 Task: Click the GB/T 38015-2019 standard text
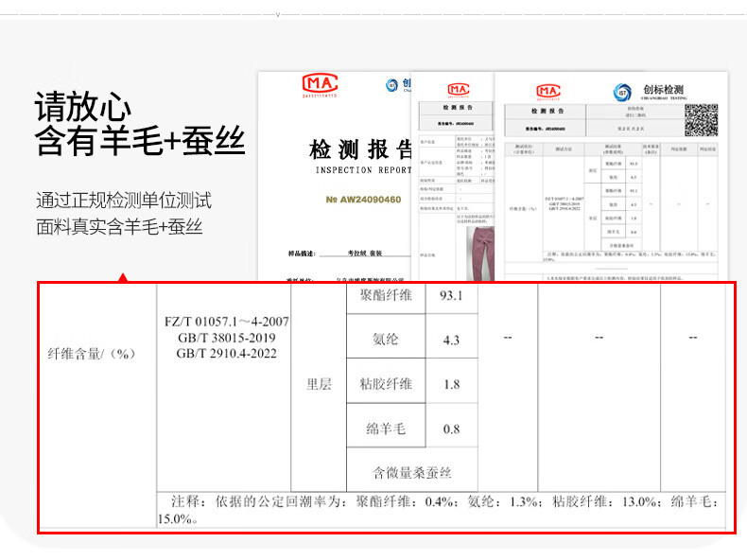tap(226, 338)
